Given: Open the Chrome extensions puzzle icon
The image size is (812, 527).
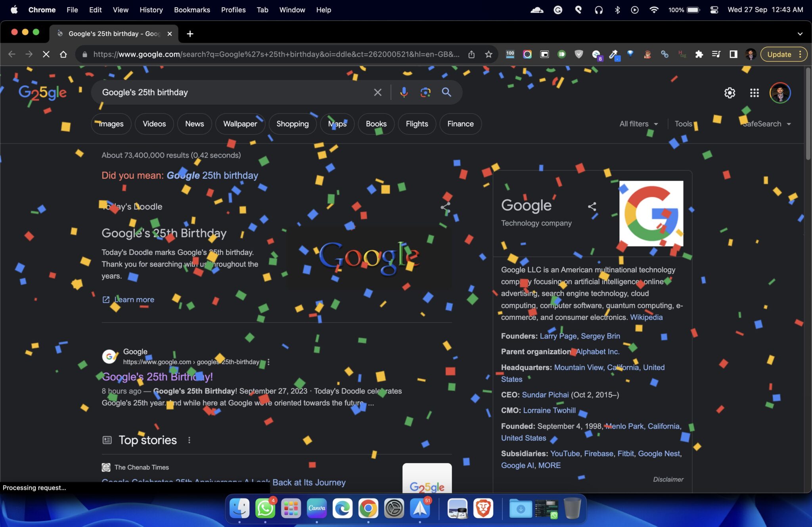Looking at the screenshot, I should click(699, 54).
